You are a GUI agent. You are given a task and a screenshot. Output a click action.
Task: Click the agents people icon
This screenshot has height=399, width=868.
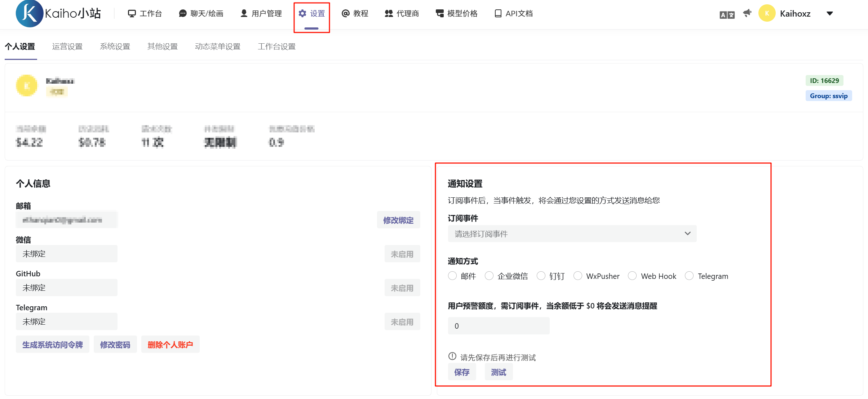click(x=389, y=14)
